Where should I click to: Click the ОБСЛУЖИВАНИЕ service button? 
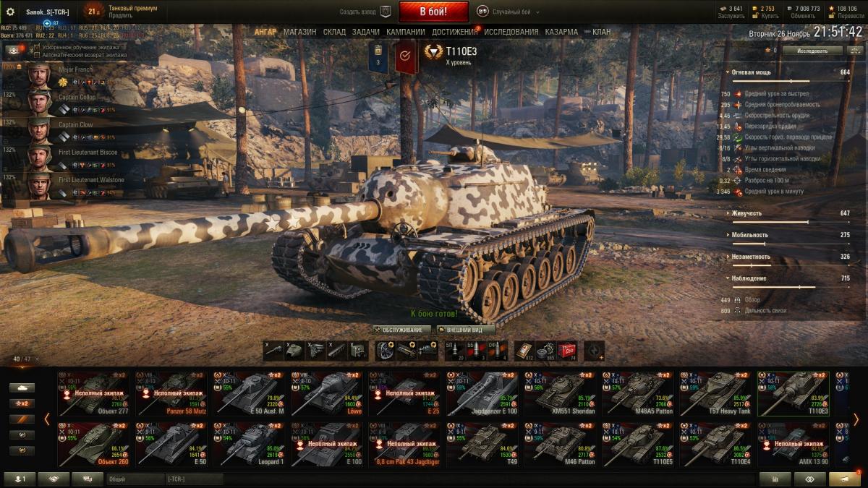pos(401,330)
